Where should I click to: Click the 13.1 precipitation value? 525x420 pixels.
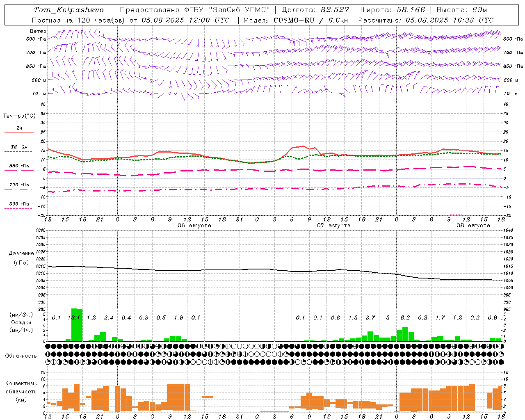(x=74, y=318)
